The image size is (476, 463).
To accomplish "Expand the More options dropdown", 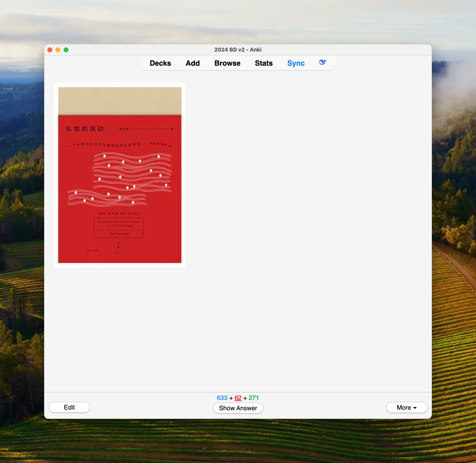I will [406, 407].
